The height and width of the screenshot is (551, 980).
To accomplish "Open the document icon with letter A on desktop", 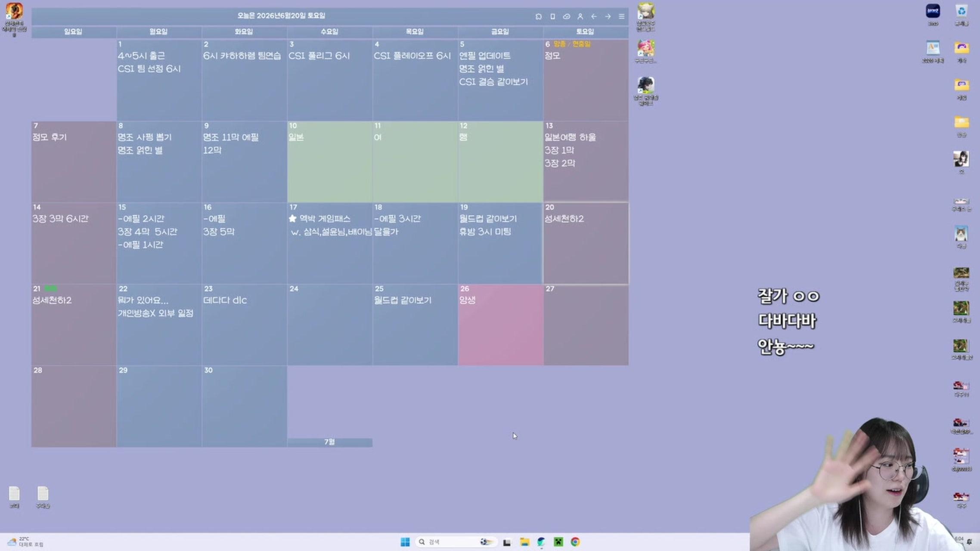I will pyautogui.click(x=933, y=52).
